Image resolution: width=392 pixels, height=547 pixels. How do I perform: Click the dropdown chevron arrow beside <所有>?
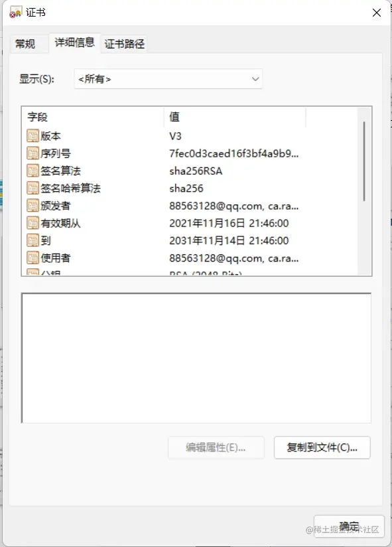pos(255,79)
